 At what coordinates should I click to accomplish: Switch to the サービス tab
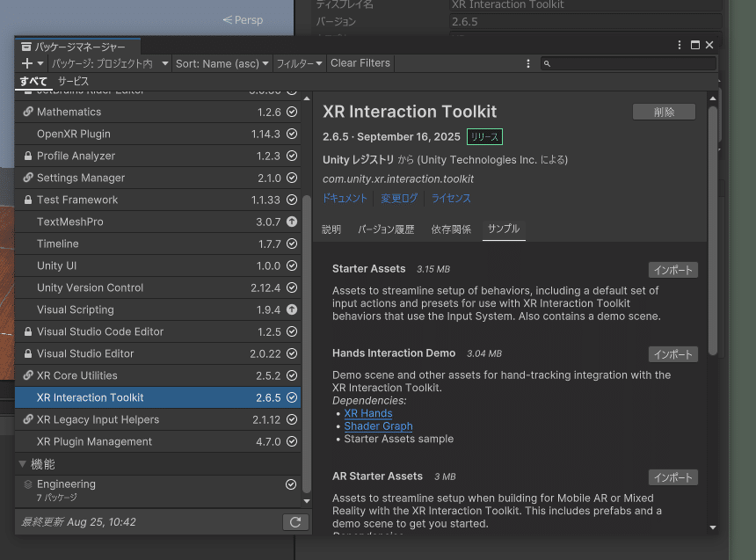(x=73, y=81)
